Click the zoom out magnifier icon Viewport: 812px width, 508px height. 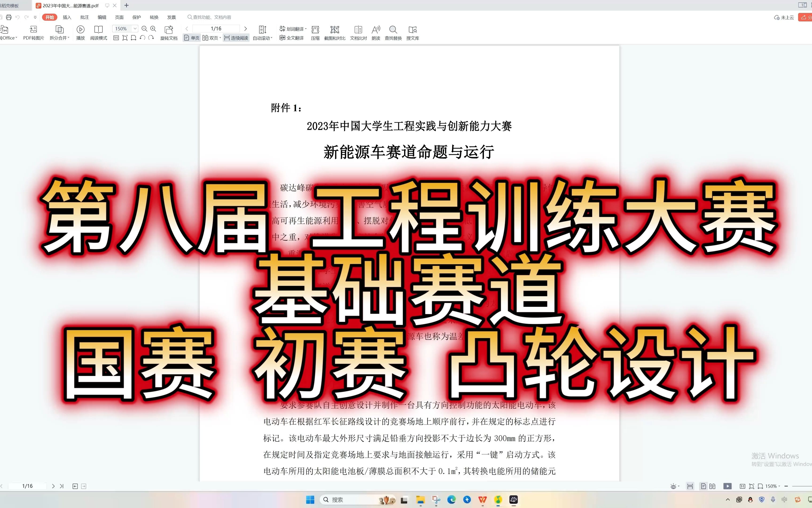point(145,28)
